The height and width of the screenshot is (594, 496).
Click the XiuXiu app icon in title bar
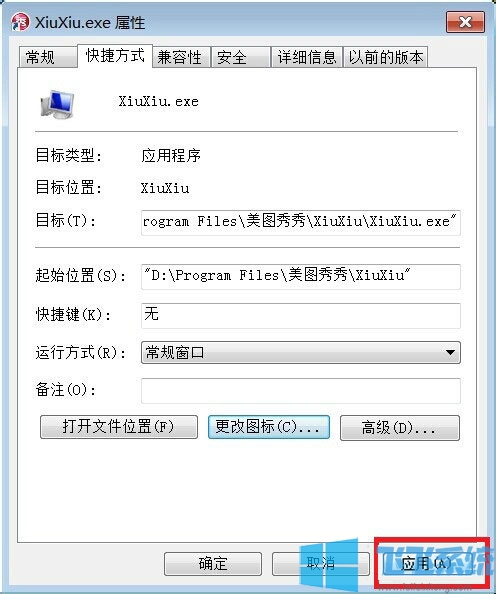click(x=20, y=22)
